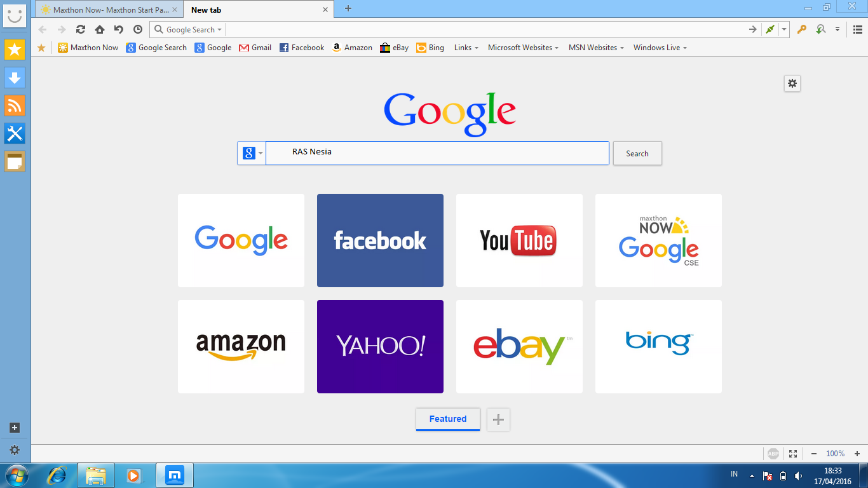
Task: Toggle the ABP ad blocker icon
Action: click(773, 454)
